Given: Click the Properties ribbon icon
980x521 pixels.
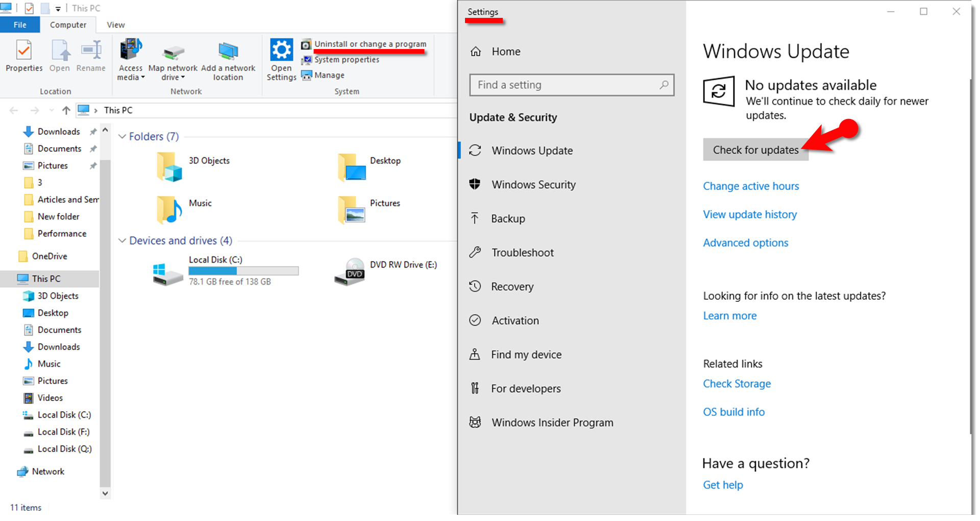Looking at the screenshot, I should point(24,51).
